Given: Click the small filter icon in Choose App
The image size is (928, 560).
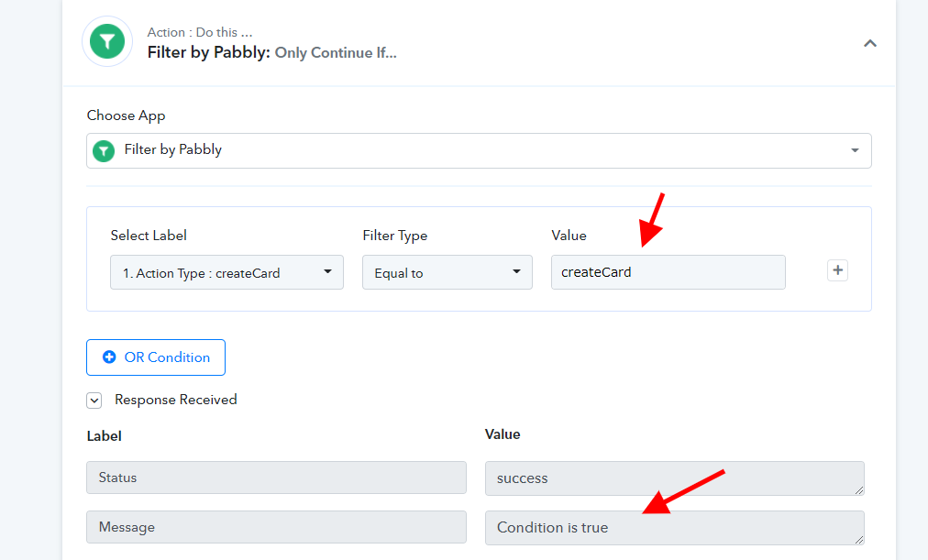Looking at the screenshot, I should click(104, 151).
